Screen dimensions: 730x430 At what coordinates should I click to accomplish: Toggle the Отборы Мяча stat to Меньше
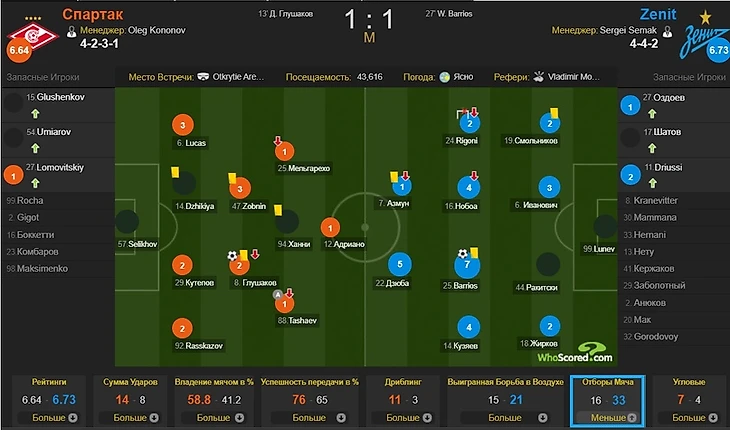(x=608, y=417)
